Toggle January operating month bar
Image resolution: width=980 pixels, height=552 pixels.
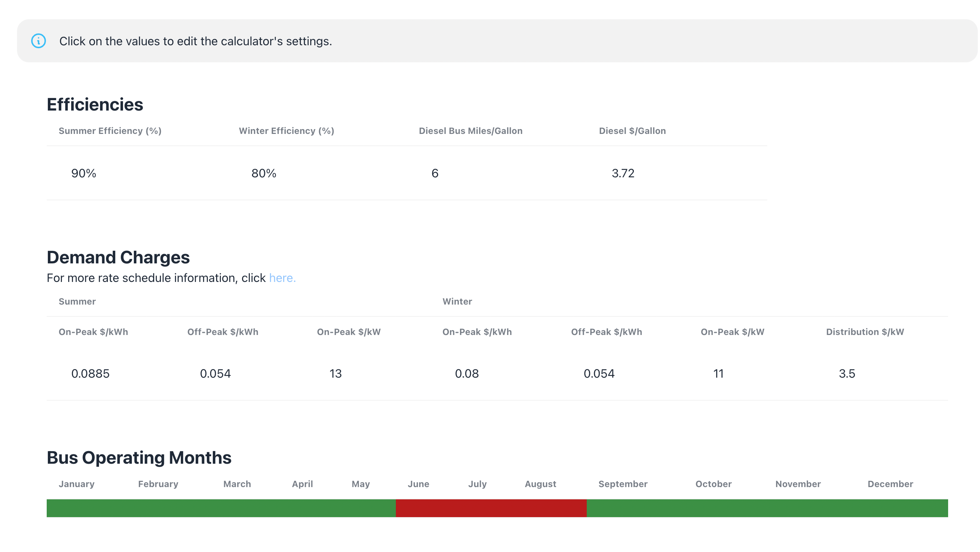[x=86, y=508]
